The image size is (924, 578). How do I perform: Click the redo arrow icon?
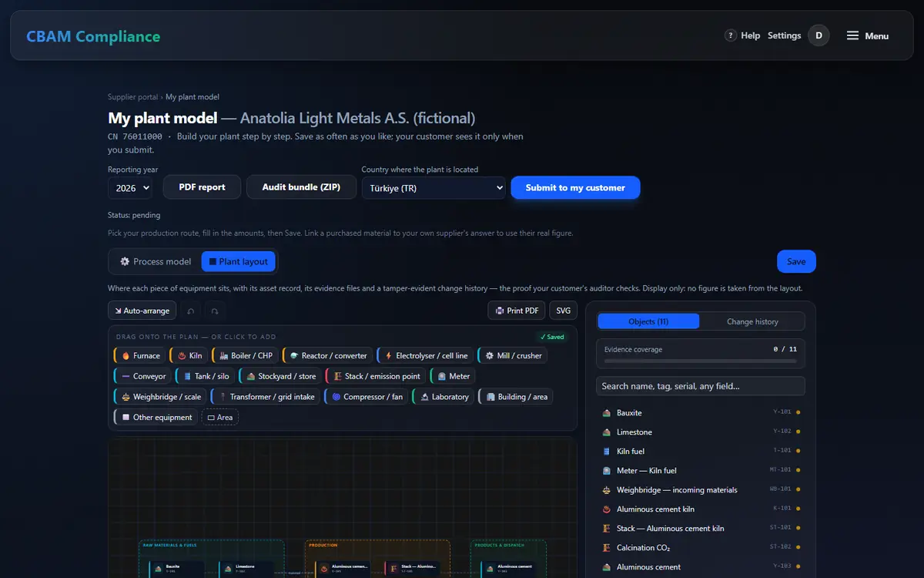coord(215,311)
